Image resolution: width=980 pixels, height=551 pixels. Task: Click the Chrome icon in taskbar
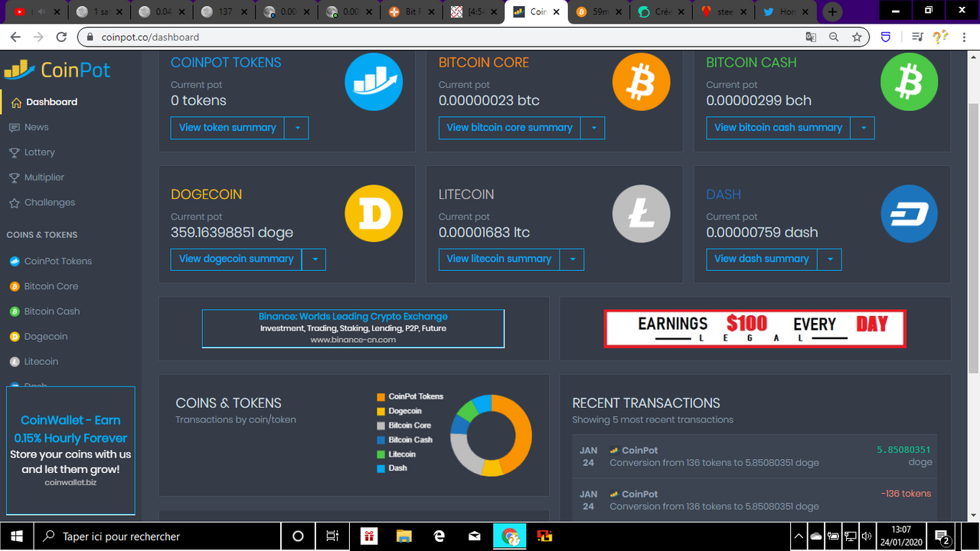510,536
